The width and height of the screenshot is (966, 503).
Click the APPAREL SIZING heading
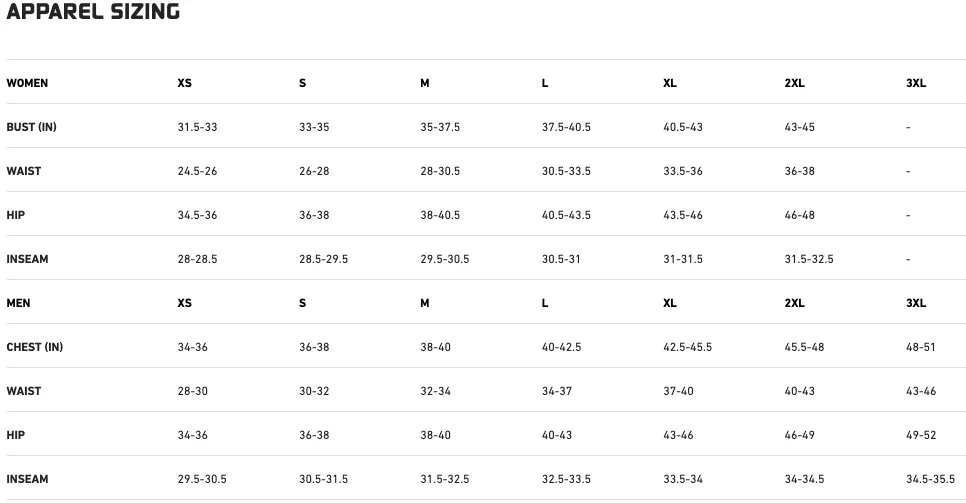(x=93, y=12)
